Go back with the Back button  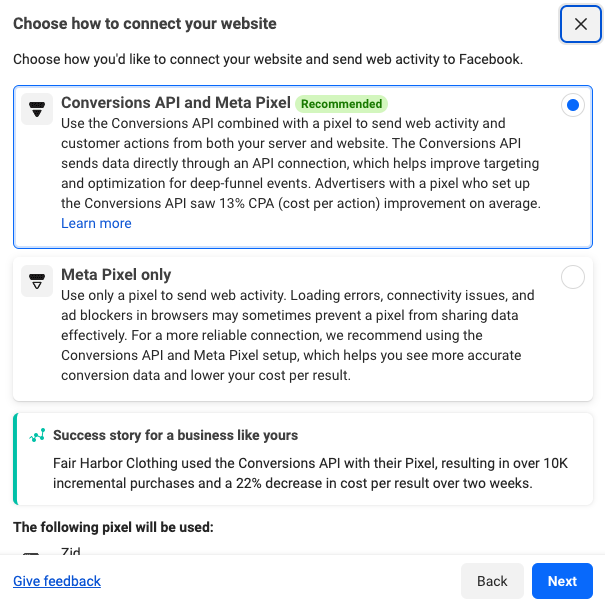click(492, 581)
